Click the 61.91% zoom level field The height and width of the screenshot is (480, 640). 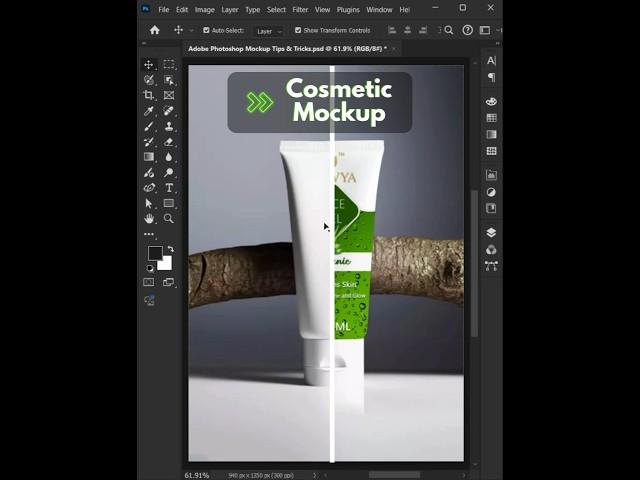(x=197, y=475)
